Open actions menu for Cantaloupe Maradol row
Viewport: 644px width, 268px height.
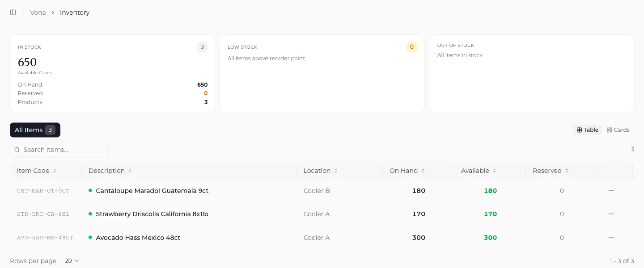(x=611, y=191)
